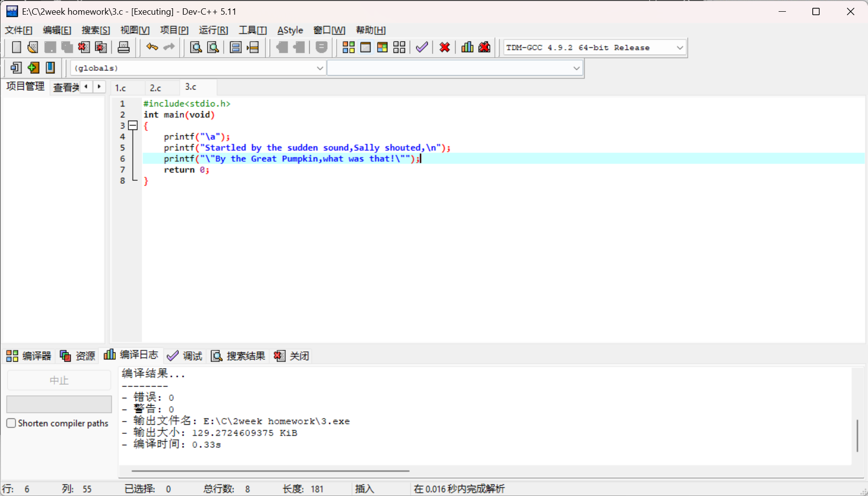Image resolution: width=868 pixels, height=496 pixels.
Task: Select the 项目管理 panel tab
Action: [25, 86]
